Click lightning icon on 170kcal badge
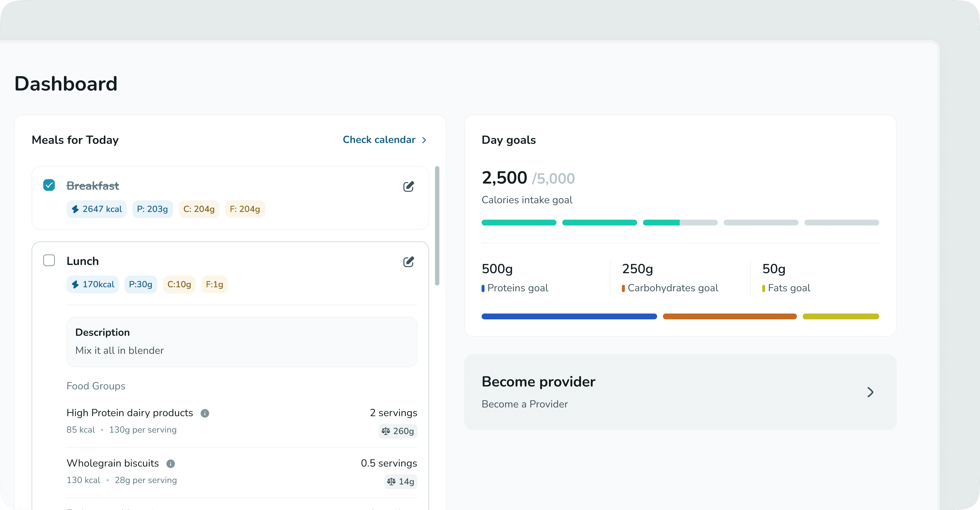 pos(75,285)
